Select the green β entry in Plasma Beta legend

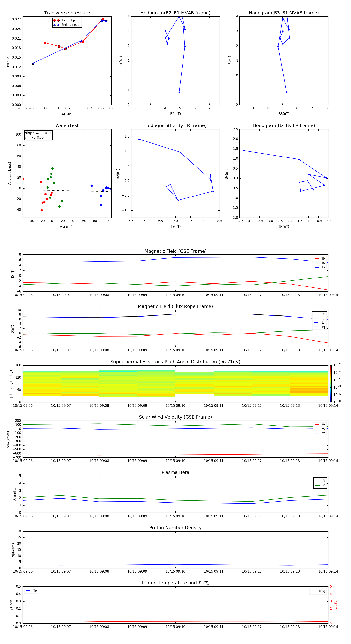(320, 486)
